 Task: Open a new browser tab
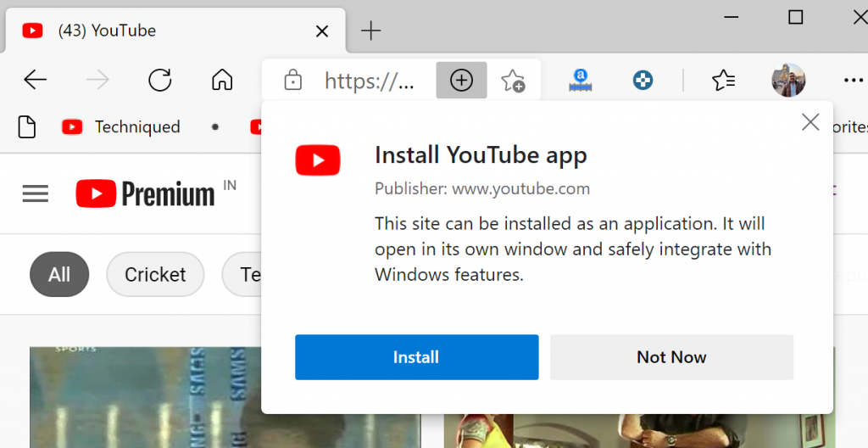point(370,31)
